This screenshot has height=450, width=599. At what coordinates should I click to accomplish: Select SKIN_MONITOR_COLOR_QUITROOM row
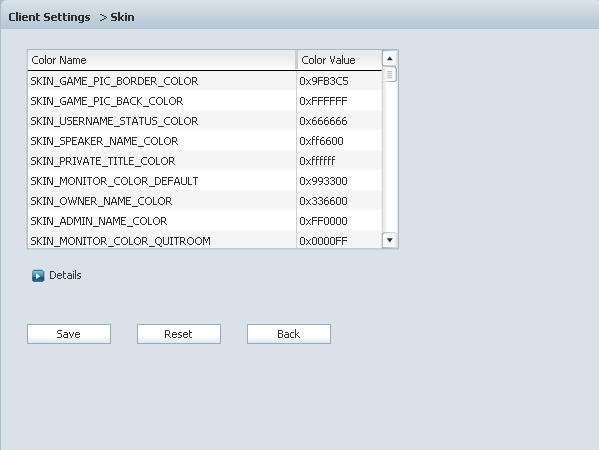click(x=205, y=240)
